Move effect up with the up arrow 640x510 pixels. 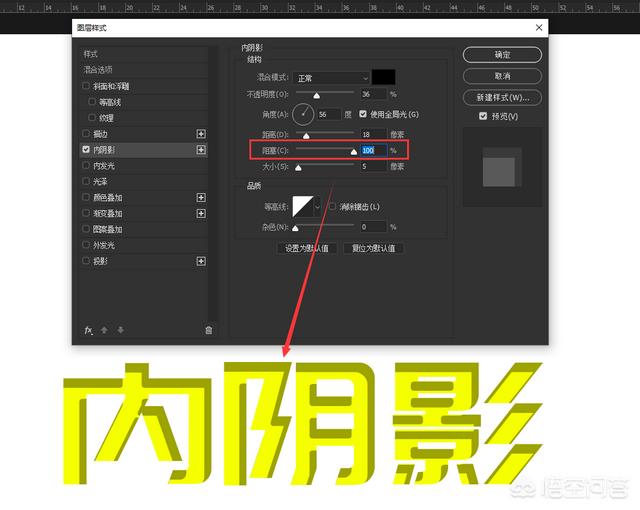click(x=104, y=330)
